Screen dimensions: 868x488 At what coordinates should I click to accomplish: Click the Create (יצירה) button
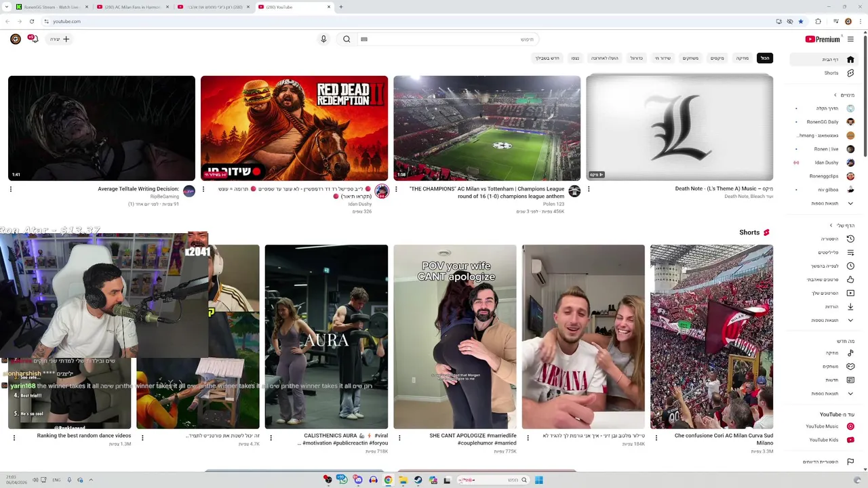[x=60, y=39]
